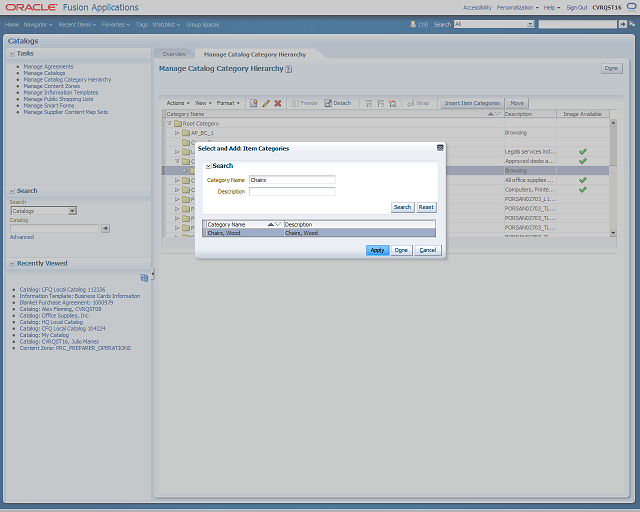This screenshot has height=512, width=640.
Task: Click the Freeze column toolbar button
Action: pos(304,103)
